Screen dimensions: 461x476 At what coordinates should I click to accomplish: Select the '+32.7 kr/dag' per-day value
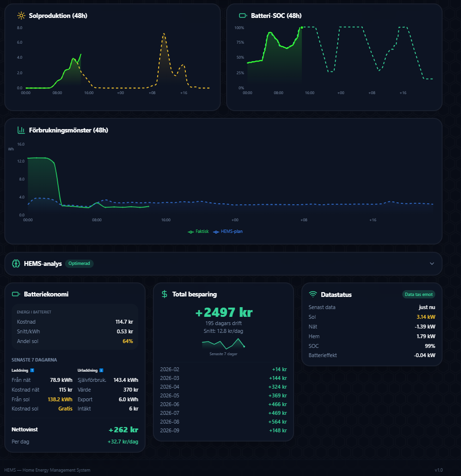pyautogui.click(x=123, y=442)
